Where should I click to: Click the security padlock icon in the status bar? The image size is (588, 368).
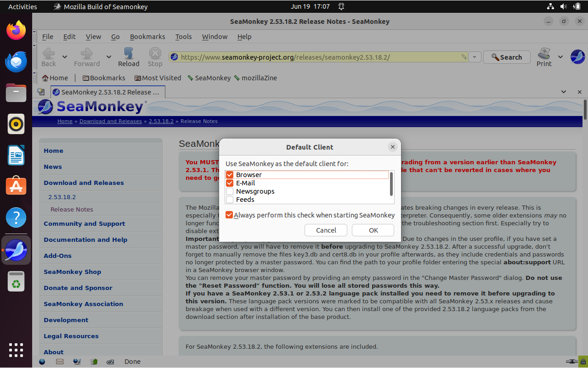(x=582, y=362)
